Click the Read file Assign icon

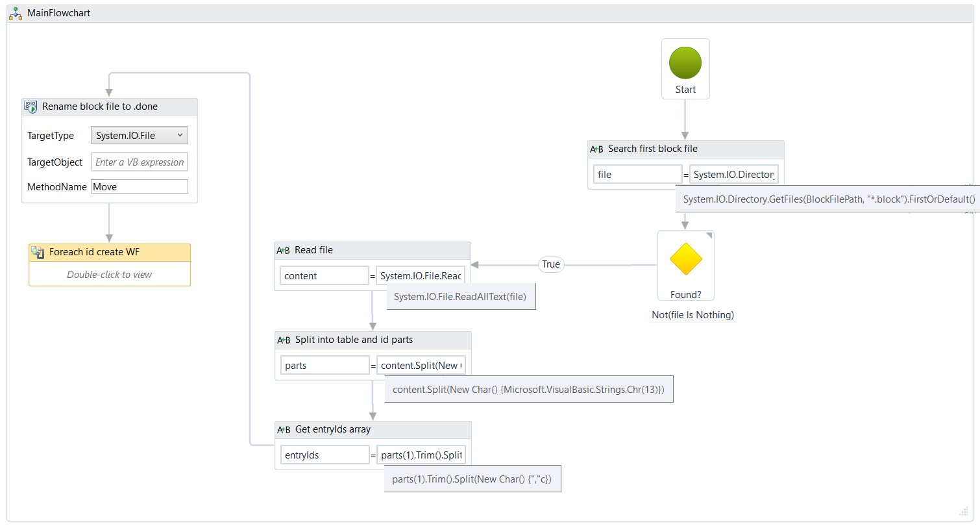(283, 251)
